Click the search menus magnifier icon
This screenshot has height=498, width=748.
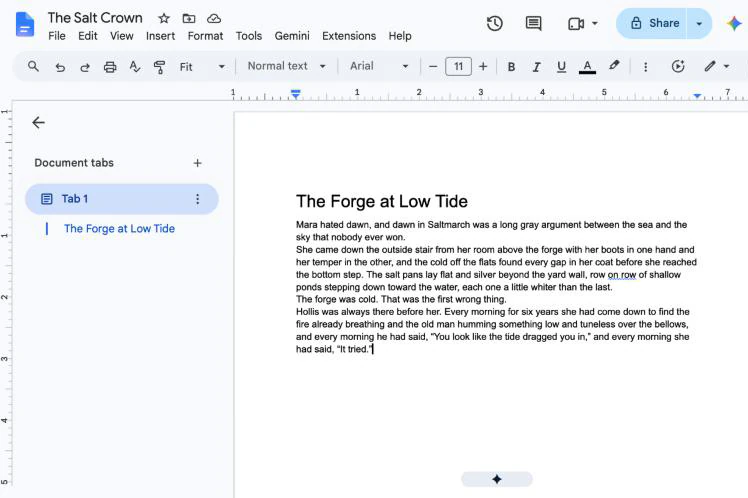(33, 66)
